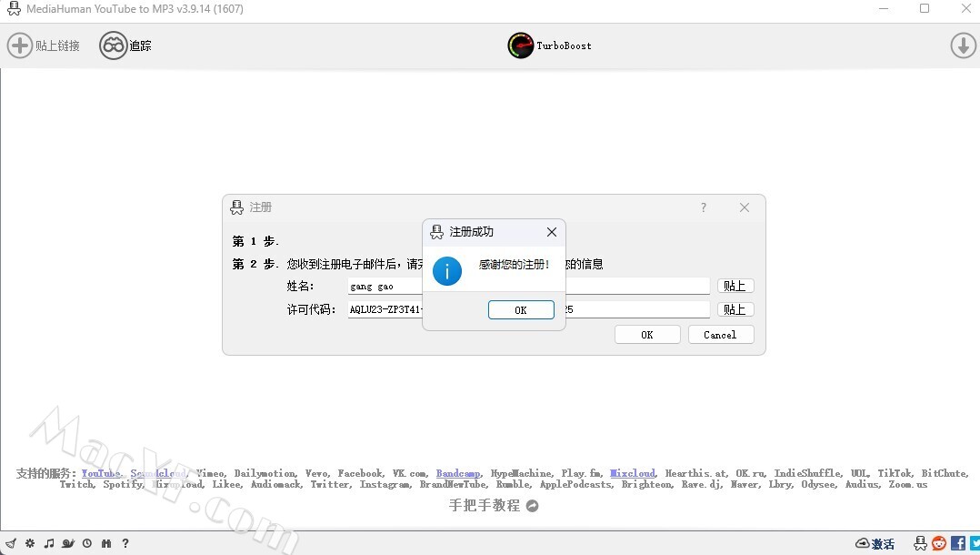The image size is (980, 555).
Task: Click the Dailymotion service name
Action: click(265, 474)
